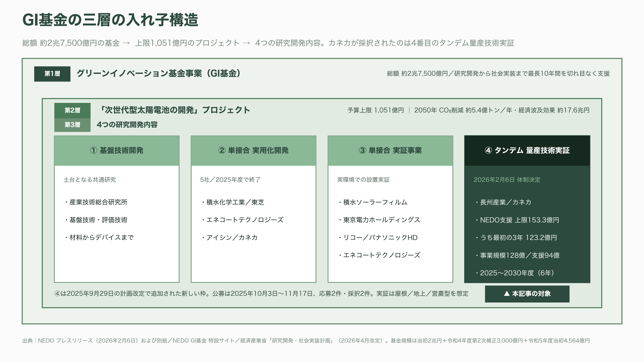
Task: Click the ① 基盤技術開発 card header
Action: [x=117, y=151]
